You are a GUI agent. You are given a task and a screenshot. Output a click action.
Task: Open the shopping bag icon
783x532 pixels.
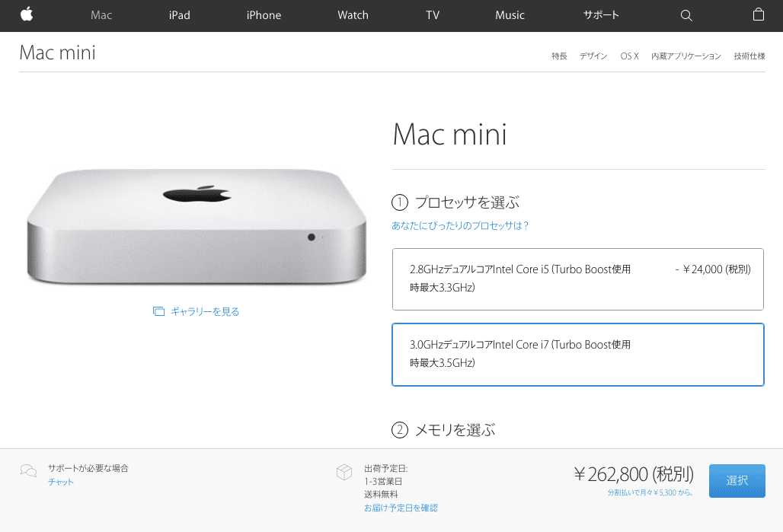coord(758,14)
